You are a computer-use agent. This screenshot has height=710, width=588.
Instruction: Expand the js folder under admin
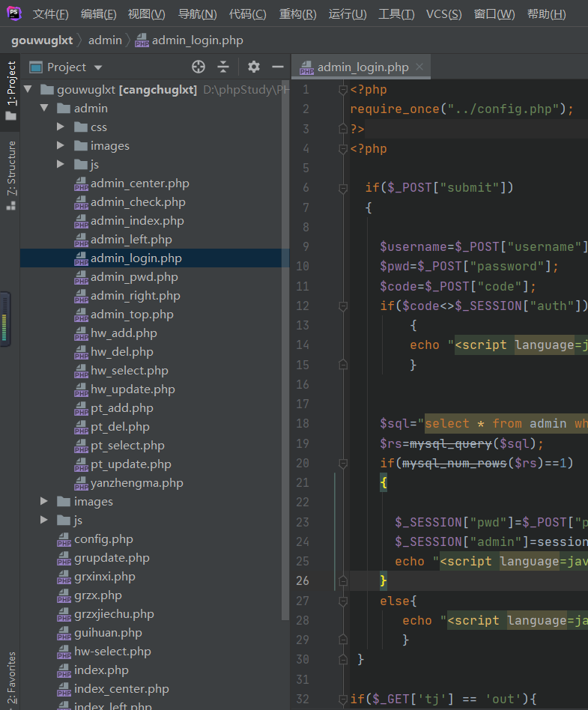click(60, 164)
